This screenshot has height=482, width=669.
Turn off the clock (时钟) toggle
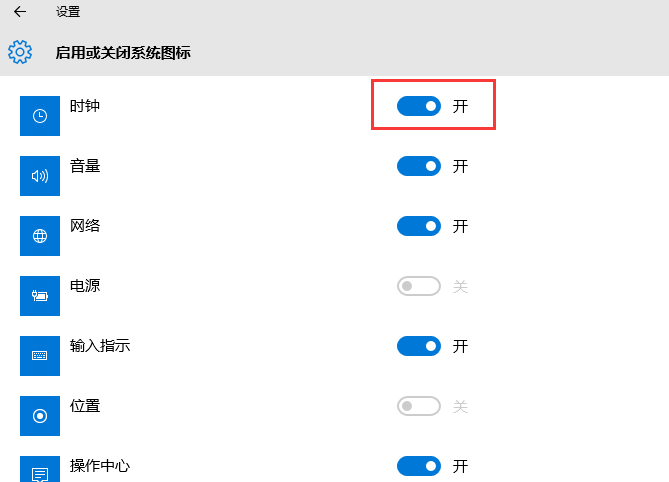point(419,106)
